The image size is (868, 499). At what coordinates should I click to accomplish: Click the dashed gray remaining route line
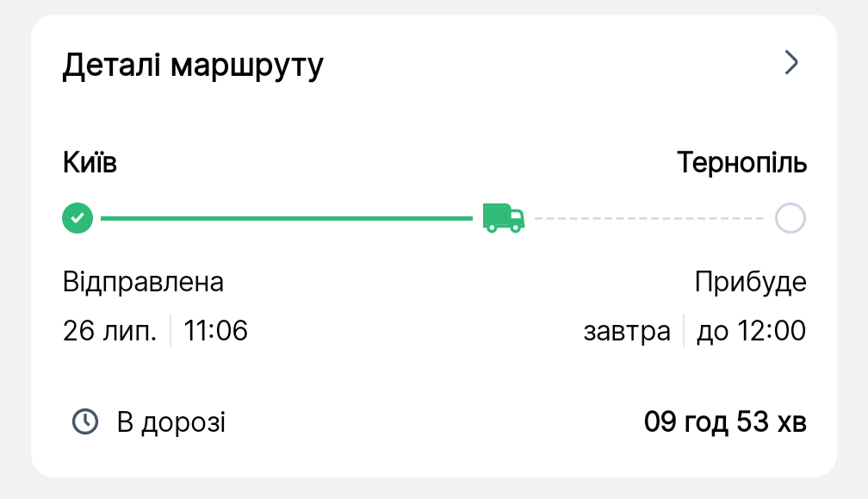pos(648,218)
